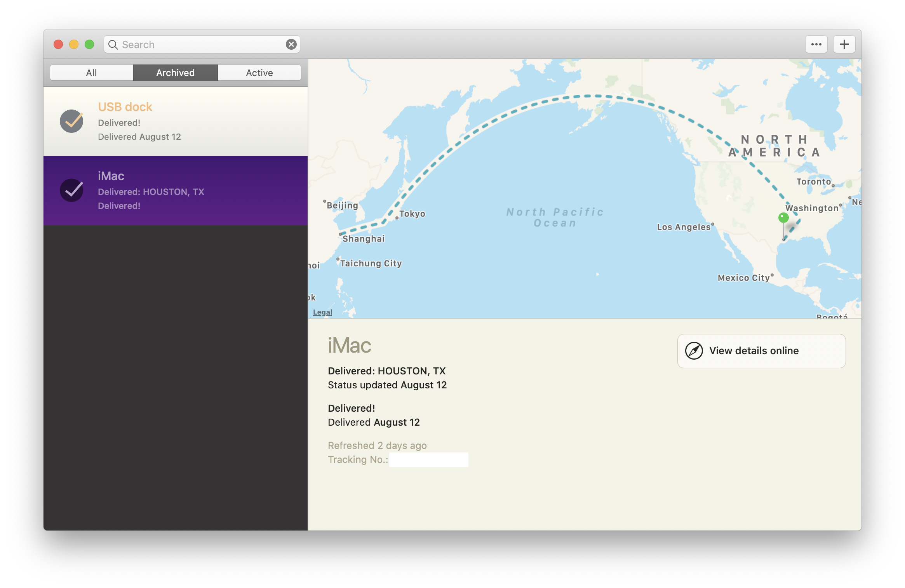Click 'Delivered August 12' under USB dock
905x588 pixels.
tap(139, 137)
